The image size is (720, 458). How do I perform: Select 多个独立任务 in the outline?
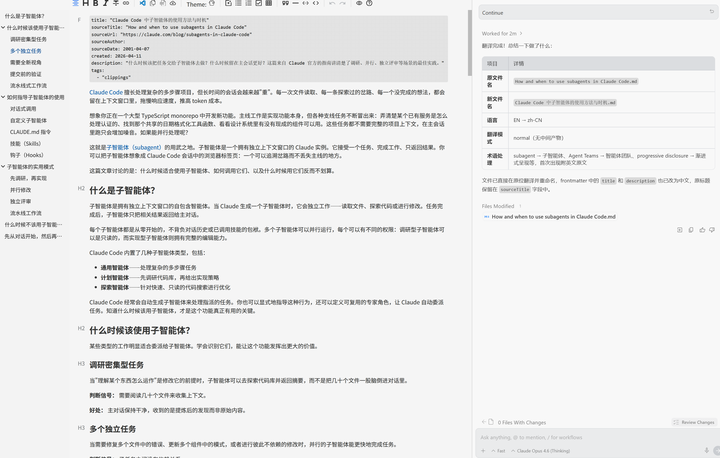tap(26, 51)
